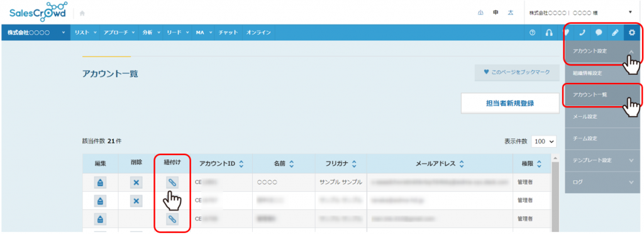This screenshot has height=235, width=644.
Task: Open the 分析 menu dropdown
Action: coord(151,33)
